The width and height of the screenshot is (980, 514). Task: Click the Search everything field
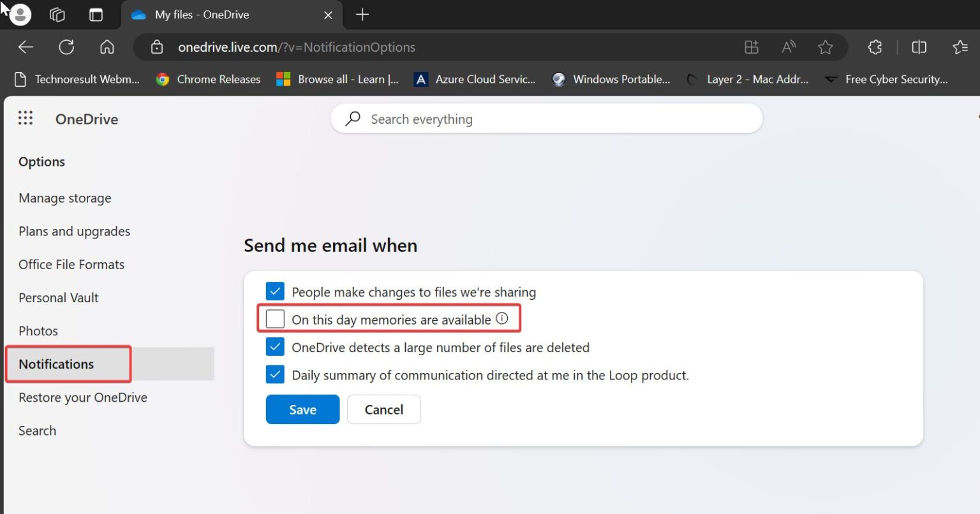coord(546,119)
